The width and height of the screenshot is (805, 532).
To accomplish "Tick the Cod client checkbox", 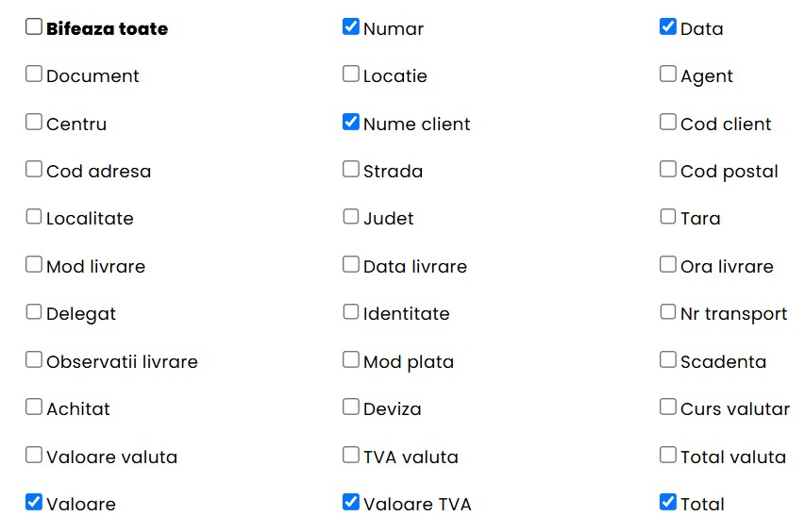I will pos(668,122).
